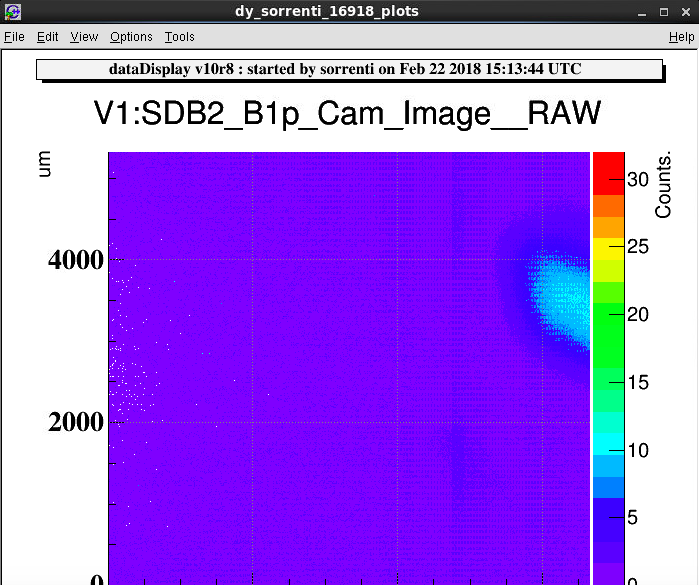Click the Counts. color scale title
This screenshot has height=585, width=699.
coord(663,185)
